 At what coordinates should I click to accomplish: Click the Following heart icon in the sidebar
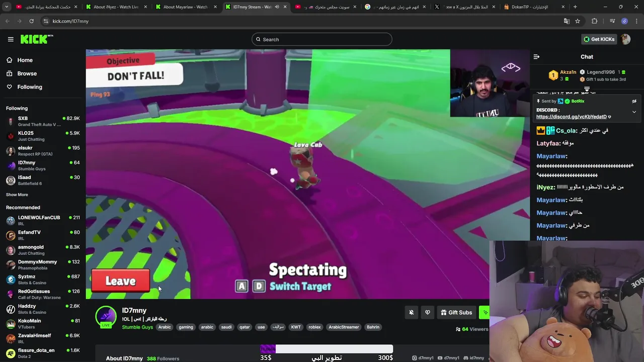[x=10, y=87]
